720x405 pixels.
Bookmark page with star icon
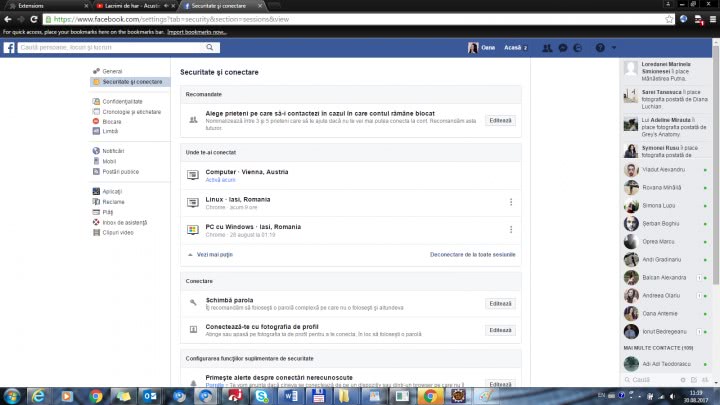[669, 18]
